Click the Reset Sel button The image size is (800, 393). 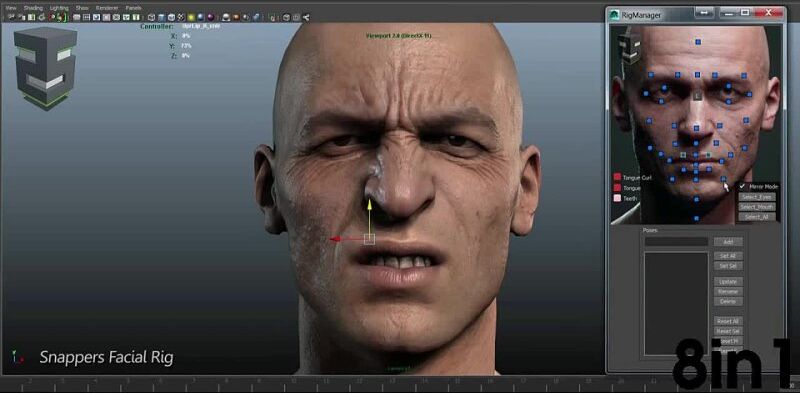[x=728, y=331]
